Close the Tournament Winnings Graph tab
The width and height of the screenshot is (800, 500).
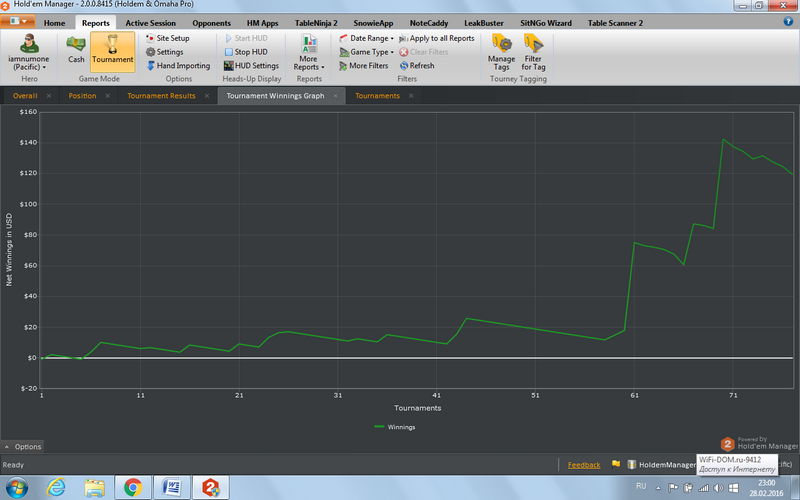click(x=335, y=96)
